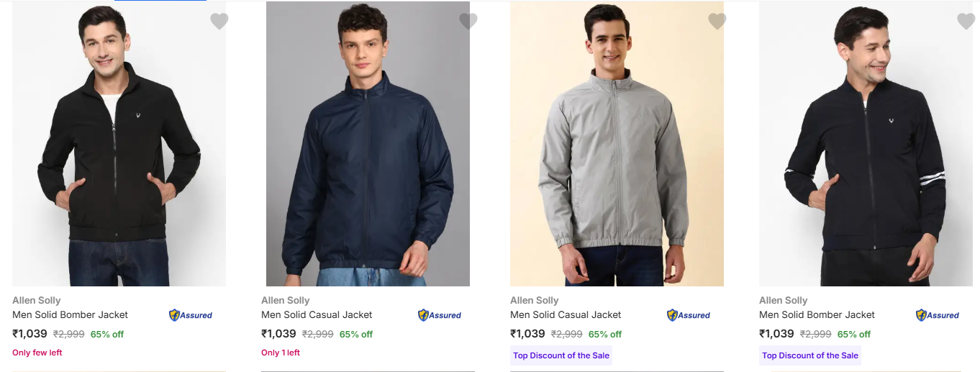Click Assured badge on first jacket

191,315
